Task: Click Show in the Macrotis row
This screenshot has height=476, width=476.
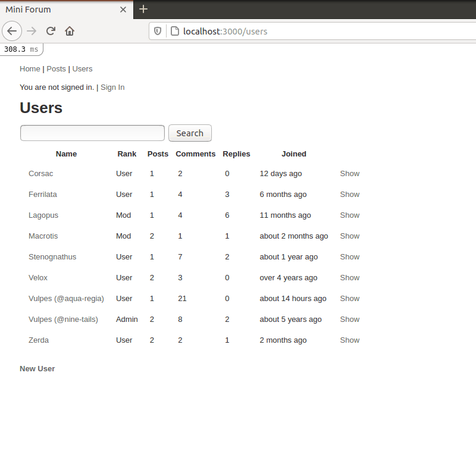Action: click(350, 236)
